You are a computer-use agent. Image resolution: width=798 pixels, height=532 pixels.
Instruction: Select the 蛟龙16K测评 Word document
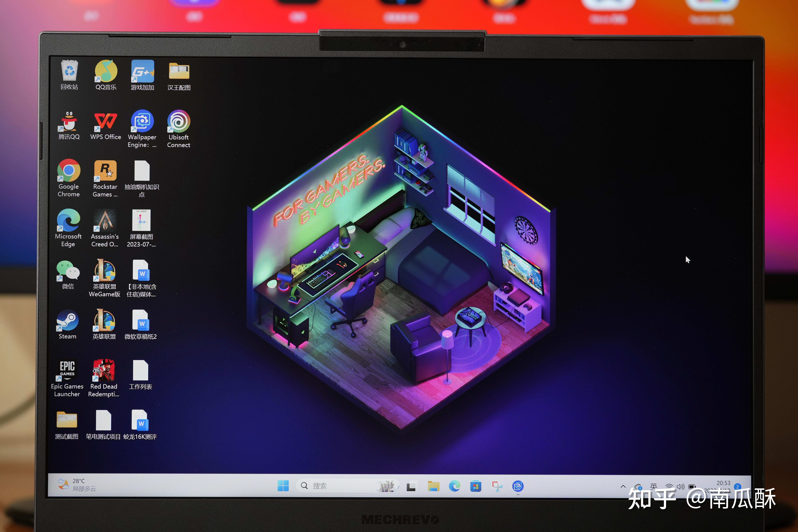click(x=140, y=425)
